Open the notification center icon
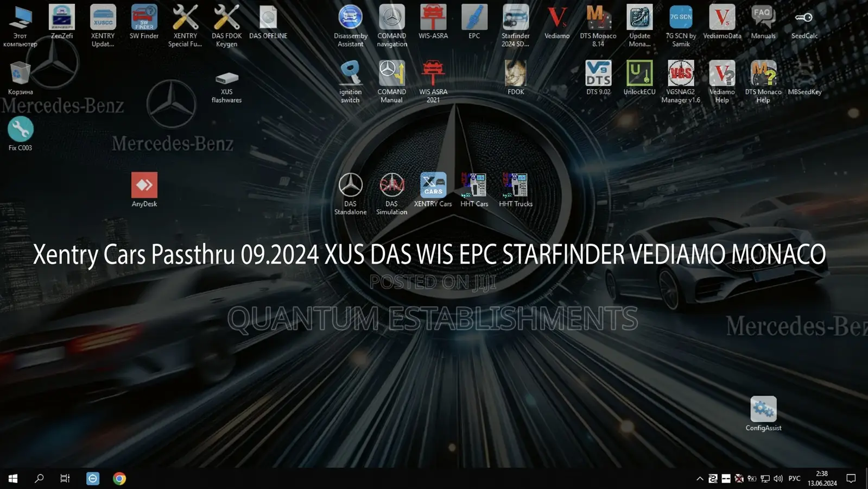Screen dimensions: 868x489 coord(851,479)
